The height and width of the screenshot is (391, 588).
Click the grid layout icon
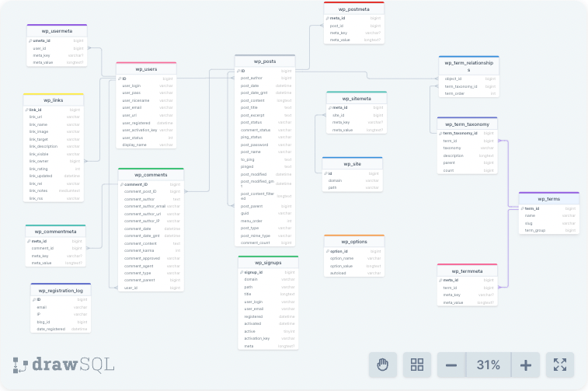coord(417,365)
